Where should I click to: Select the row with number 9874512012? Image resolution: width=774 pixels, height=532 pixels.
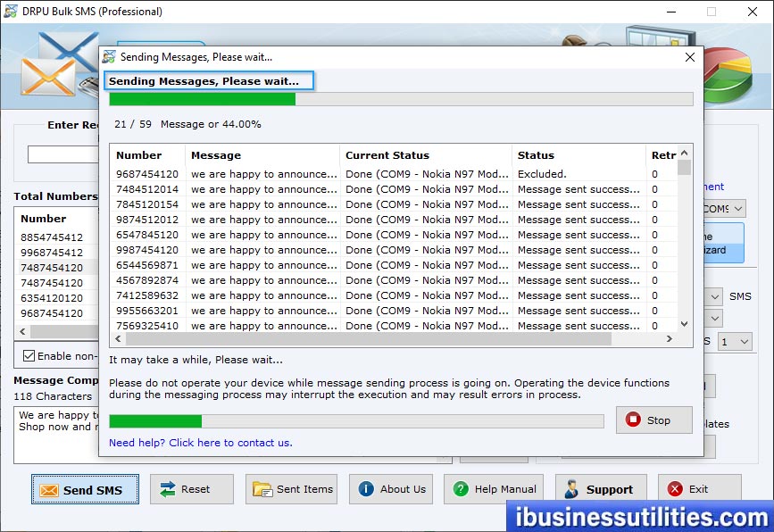[394, 220]
